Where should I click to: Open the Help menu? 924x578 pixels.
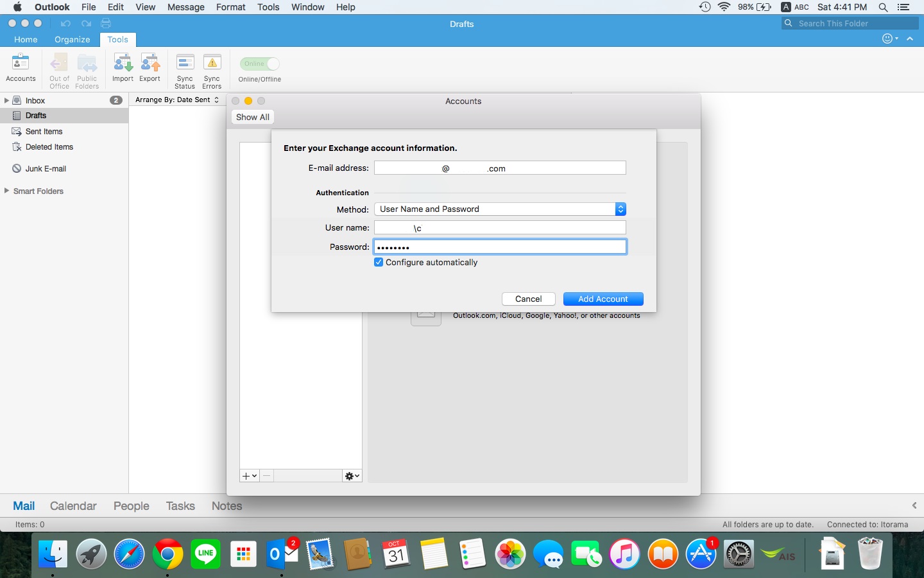pyautogui.click(x=345, y=7)
